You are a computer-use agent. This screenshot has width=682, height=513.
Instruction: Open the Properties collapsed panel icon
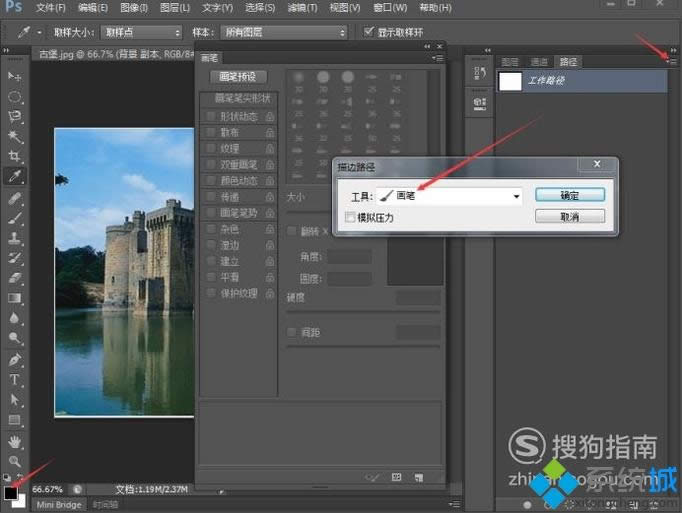pyautogui.click(x=480, y=104)
